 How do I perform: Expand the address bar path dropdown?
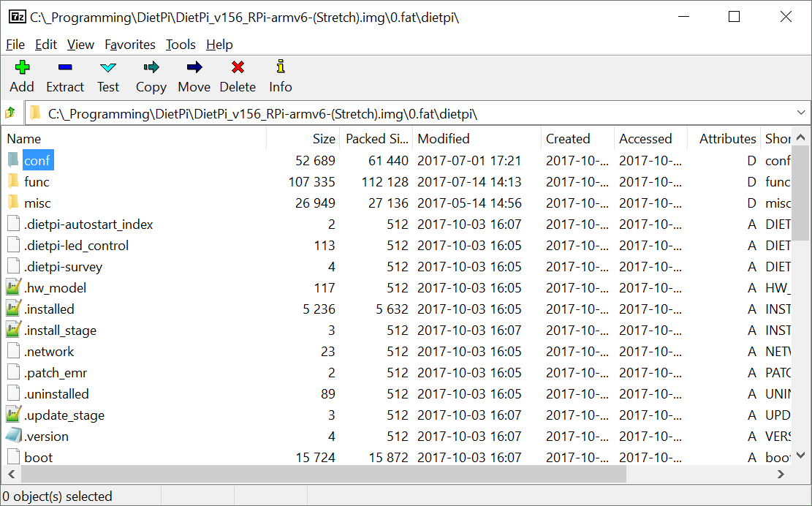800,113
